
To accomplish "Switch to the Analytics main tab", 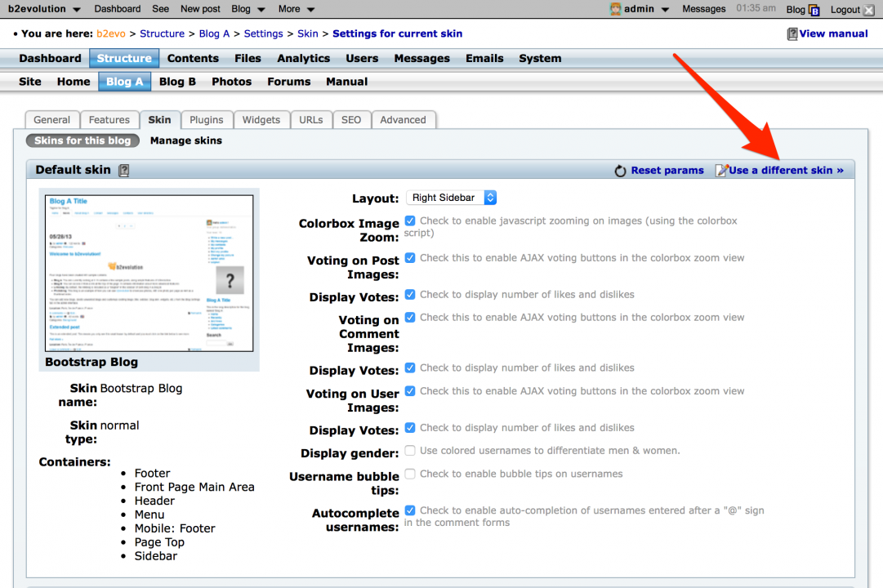I will (304, 59).
